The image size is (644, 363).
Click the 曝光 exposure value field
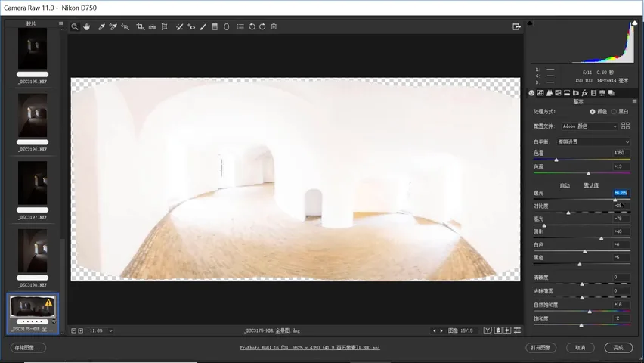point(621,193)
